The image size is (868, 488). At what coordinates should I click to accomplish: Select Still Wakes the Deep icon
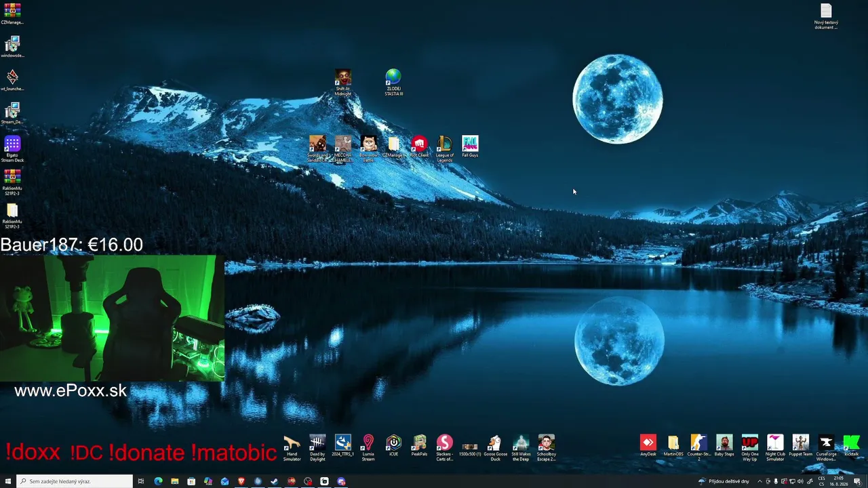coord(521,448)
